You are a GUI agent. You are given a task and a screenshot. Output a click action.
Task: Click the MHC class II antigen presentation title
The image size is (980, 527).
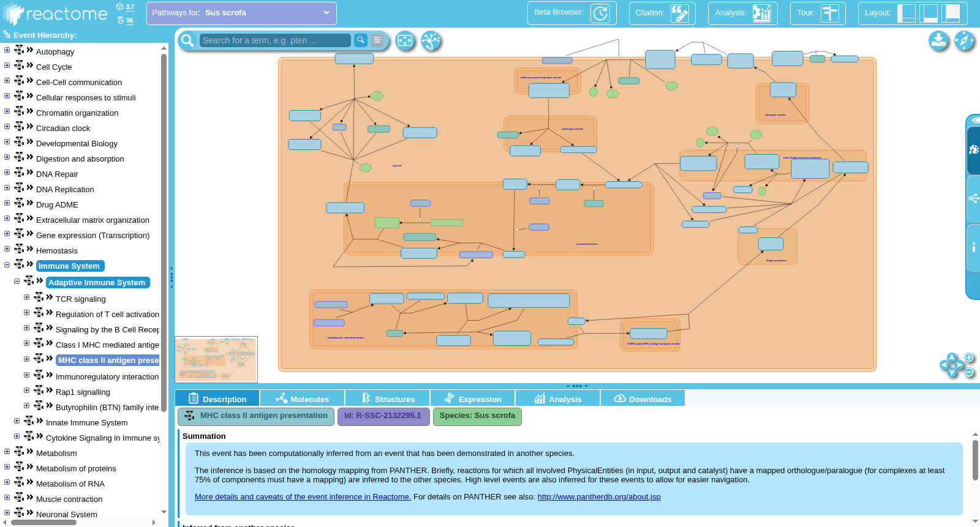[256, 416]
